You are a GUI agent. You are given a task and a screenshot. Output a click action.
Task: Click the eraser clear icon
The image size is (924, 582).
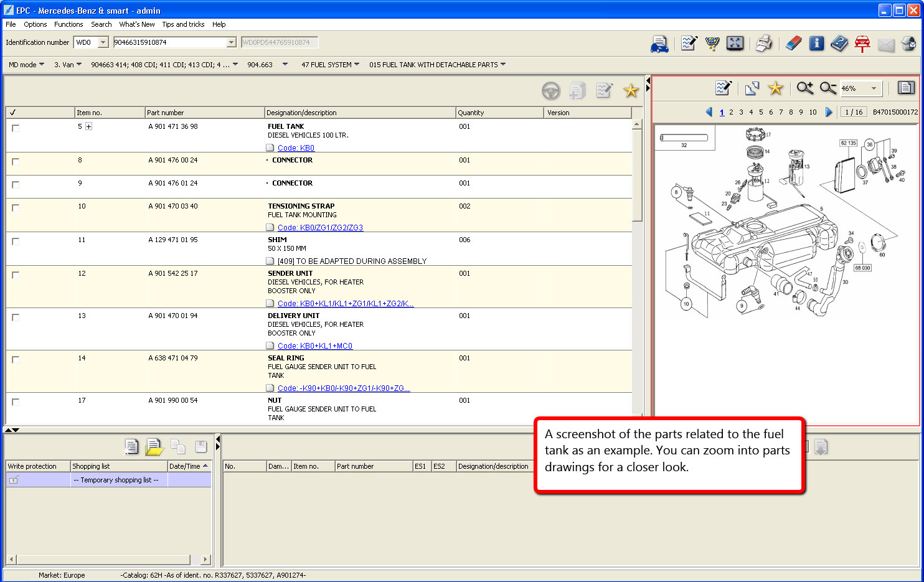(793, 43)
